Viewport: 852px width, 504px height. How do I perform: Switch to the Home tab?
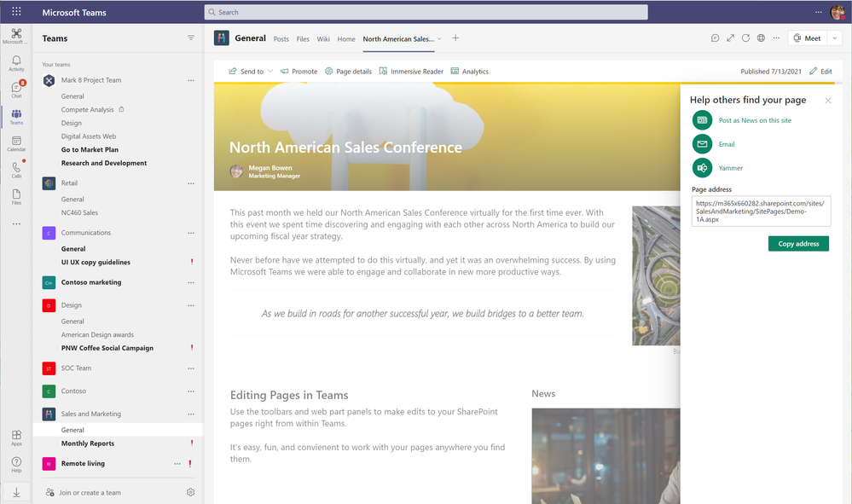click(x=346, y=39)
